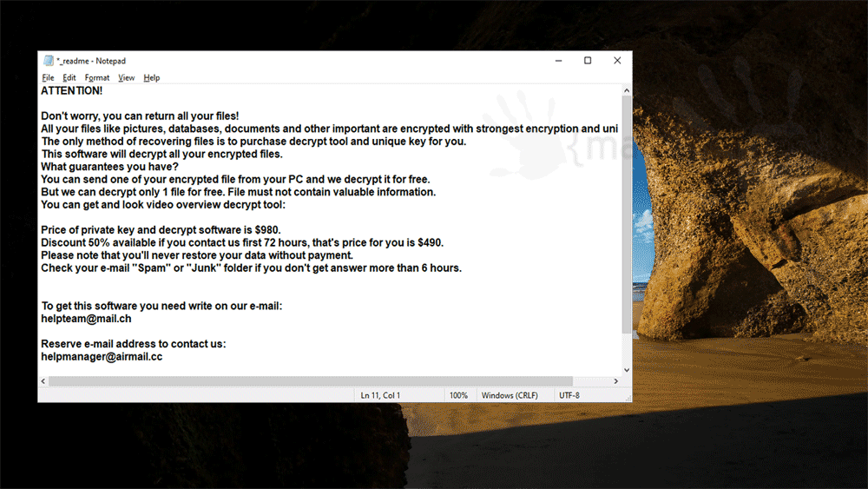Click the line 'The only method of recovering files'
This screenshot has height=489, width=868.
254,142
